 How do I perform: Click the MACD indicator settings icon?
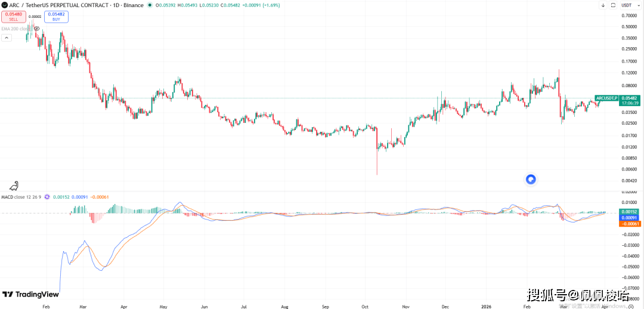47,196
